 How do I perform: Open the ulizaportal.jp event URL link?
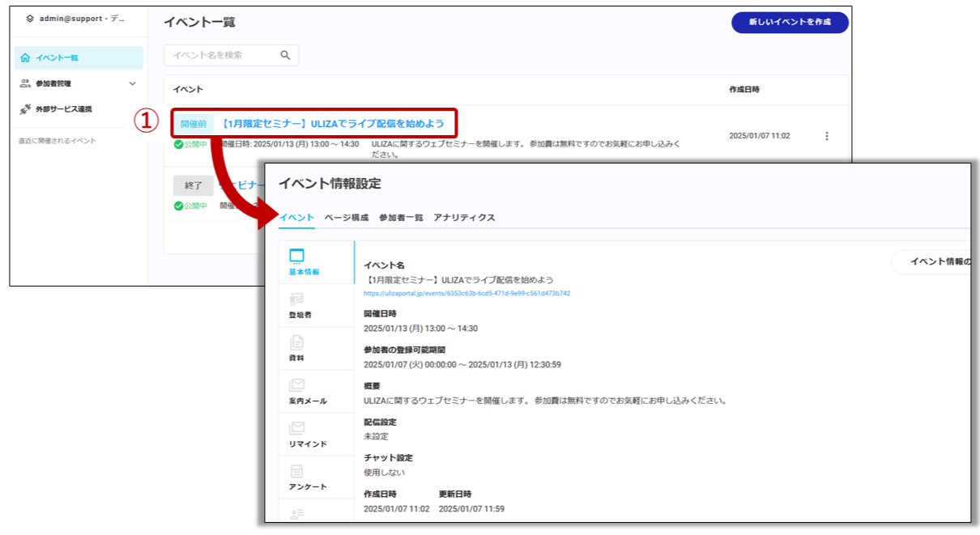(467, 293)
